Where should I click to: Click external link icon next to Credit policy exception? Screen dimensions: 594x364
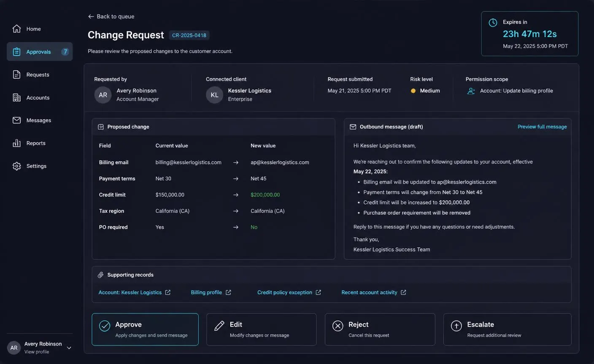[319, 292]
